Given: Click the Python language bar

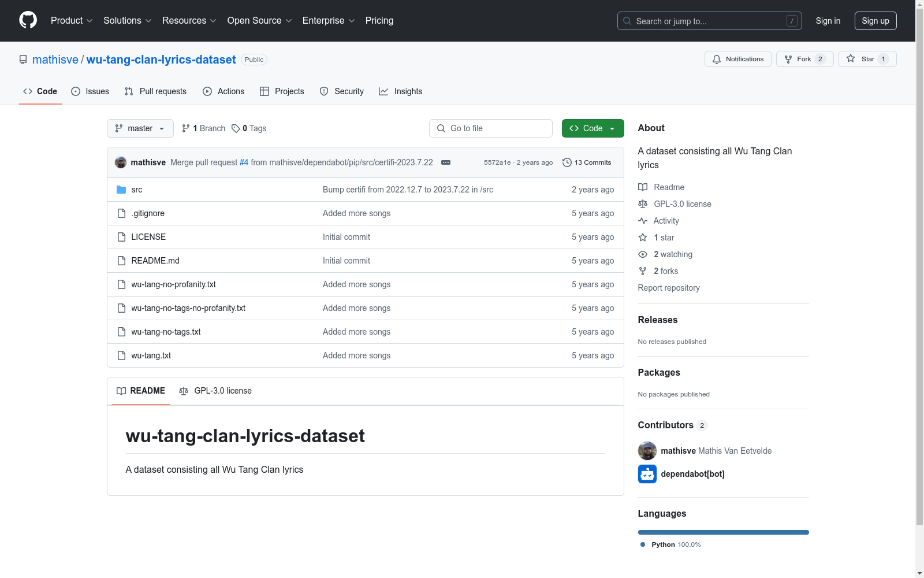Looking at the screenshot, I should pos(724,532).
